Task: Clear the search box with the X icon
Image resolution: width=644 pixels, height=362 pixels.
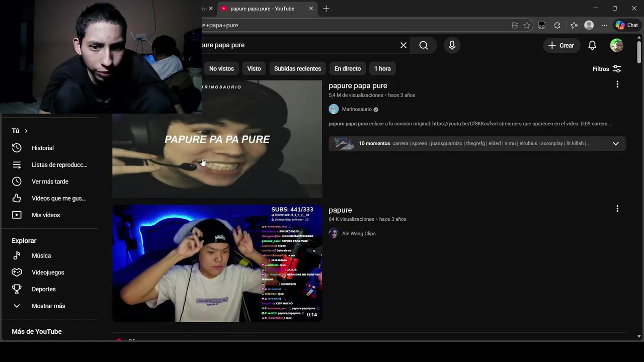Action: [404, 45]
